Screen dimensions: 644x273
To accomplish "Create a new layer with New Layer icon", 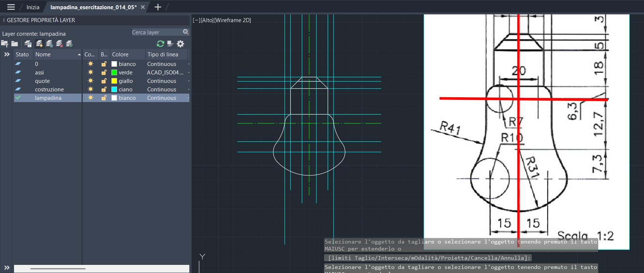I will [39, 44].
